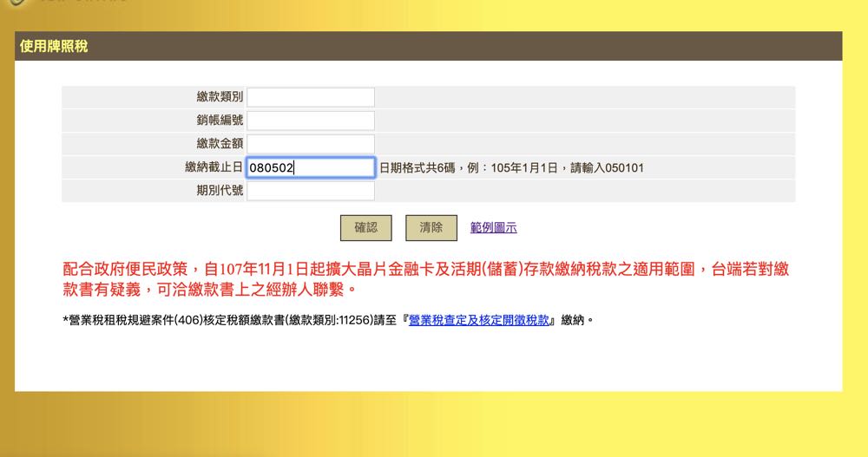Activate the 期別代號 input box
The width and height of the screenshot is (868, 457).
[x=311, y=191]
